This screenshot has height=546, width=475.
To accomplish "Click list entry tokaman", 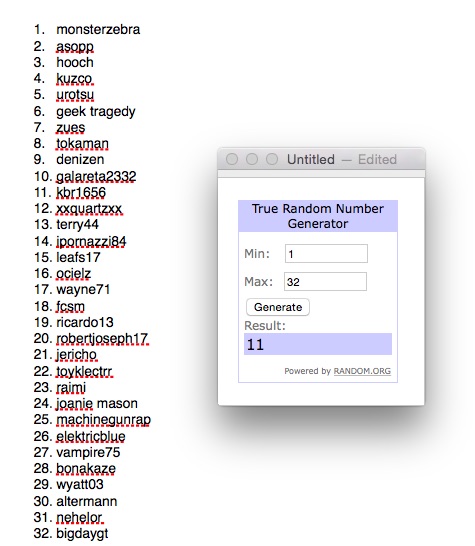I will pos(83,143).
